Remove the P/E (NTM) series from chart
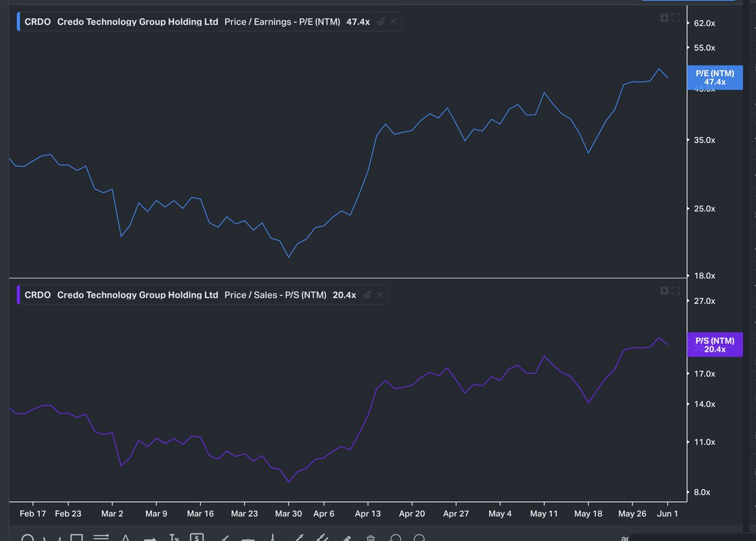Viewport: 756px width, 541px height. (x=394, y=21)
